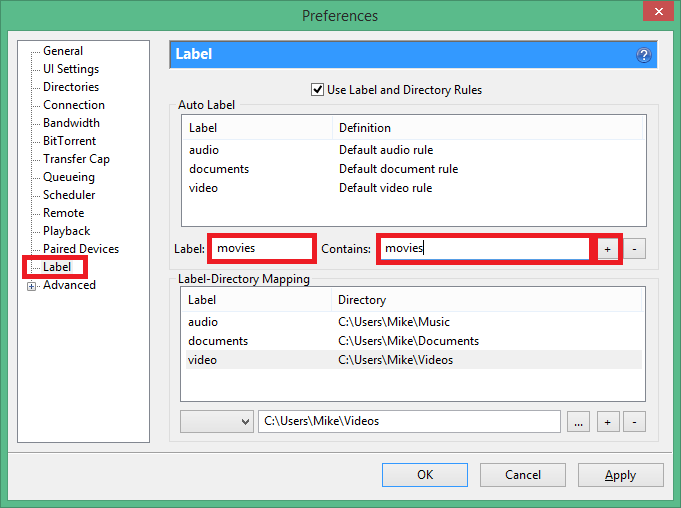Click the Label text input field
Viewport: 681px width, 508px height.
tap(262, 248)
